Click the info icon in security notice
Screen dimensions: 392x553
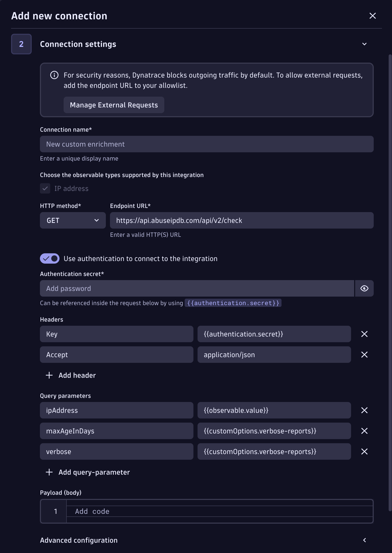tap(54, 75)
